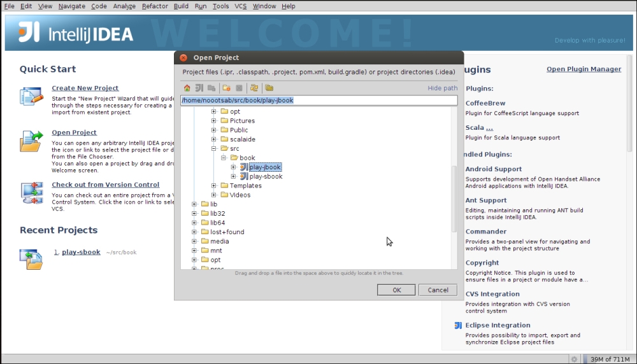Click the Ant Support plugin name
The height and width of the screenshot is (364, 637).
pyautogui.click(x=486, y=200)
